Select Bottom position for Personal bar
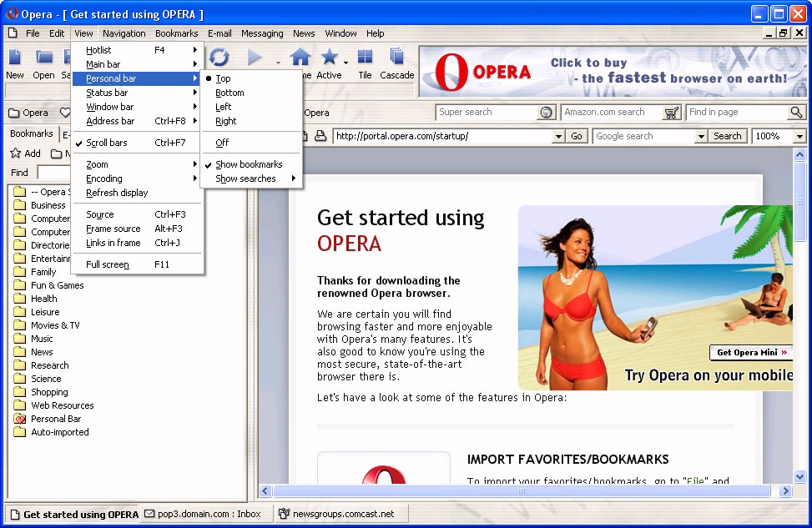 (x=251, y=93)
